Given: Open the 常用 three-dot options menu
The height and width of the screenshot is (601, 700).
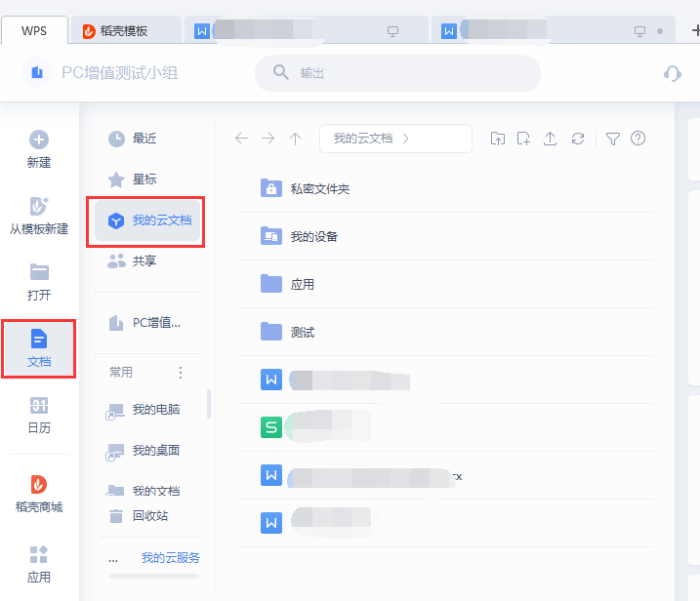Looking at the screenshot, I should (x=180, y=373).
